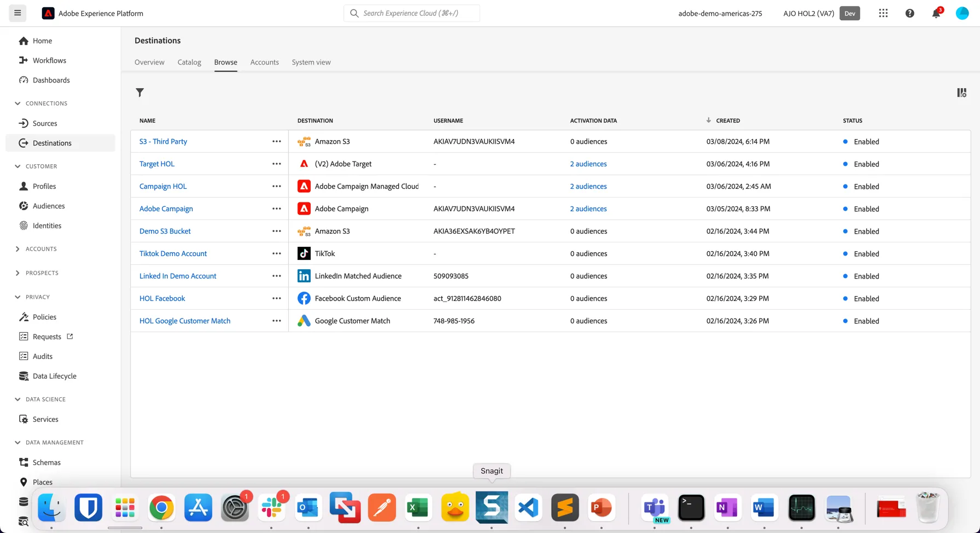Open the help question mark icon

tap(909, 13)
